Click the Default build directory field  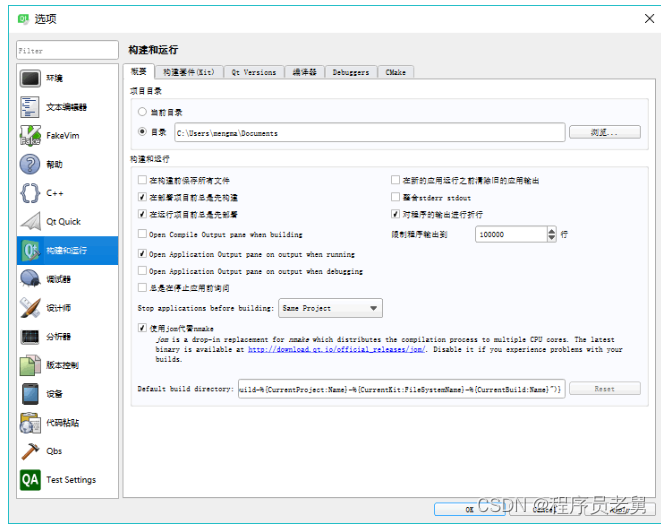click(401, 389)
